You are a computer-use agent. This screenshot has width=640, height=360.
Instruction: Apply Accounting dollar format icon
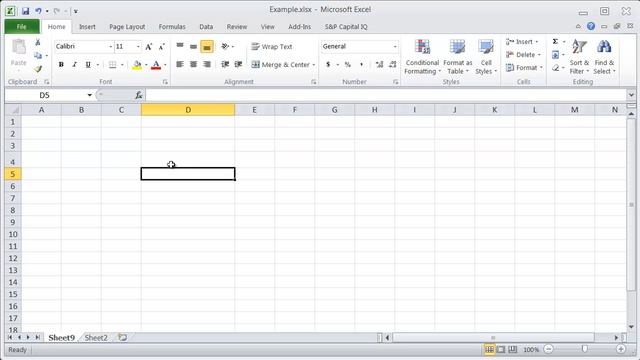point(328,64)
